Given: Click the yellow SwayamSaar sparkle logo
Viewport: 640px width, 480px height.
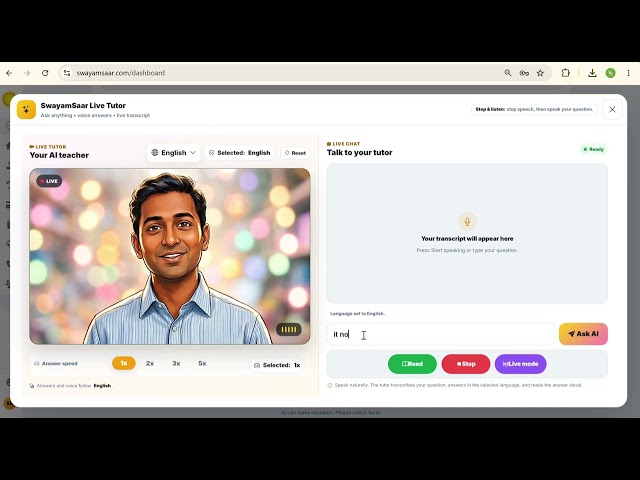Looking at the screenshot, I should point(27,109).
